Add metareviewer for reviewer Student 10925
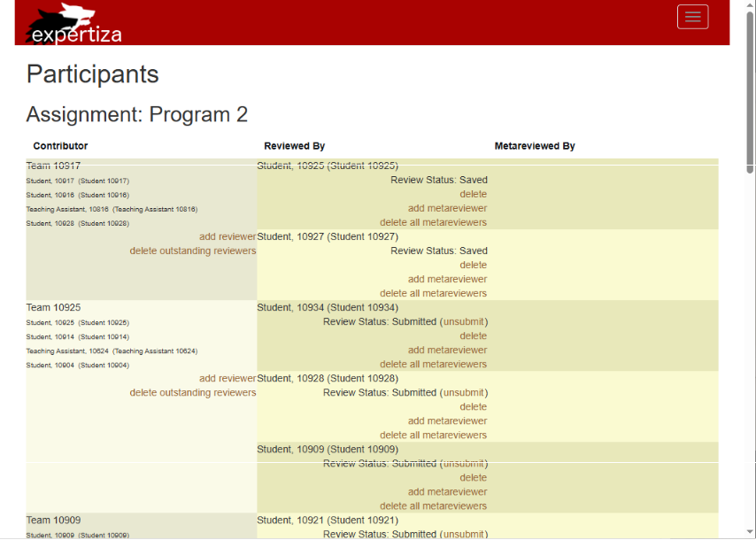756x540 pixels. pos(447,208)
